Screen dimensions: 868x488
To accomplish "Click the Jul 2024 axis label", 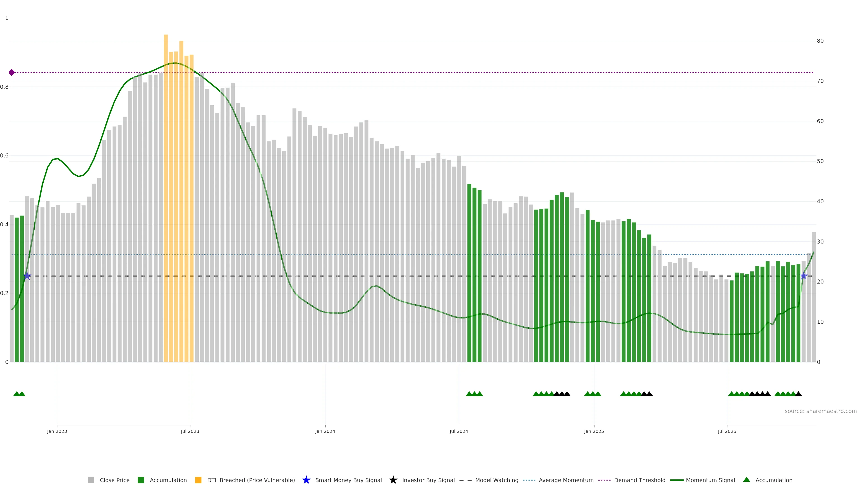I will [x=459, y=432].
